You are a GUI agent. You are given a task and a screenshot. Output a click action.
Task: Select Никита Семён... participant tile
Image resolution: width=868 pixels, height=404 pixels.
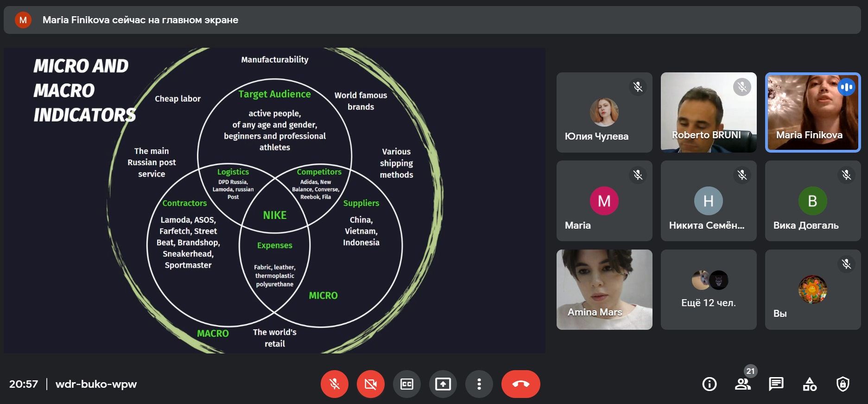point(709,201)
